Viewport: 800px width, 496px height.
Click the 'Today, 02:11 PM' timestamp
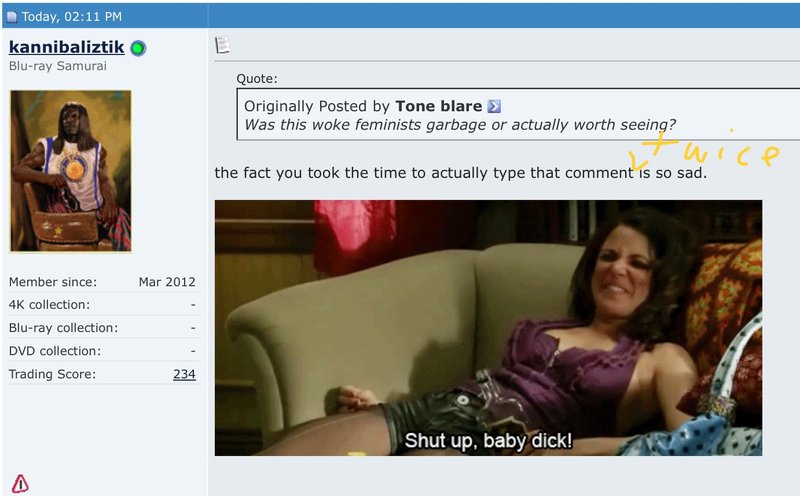71,17
